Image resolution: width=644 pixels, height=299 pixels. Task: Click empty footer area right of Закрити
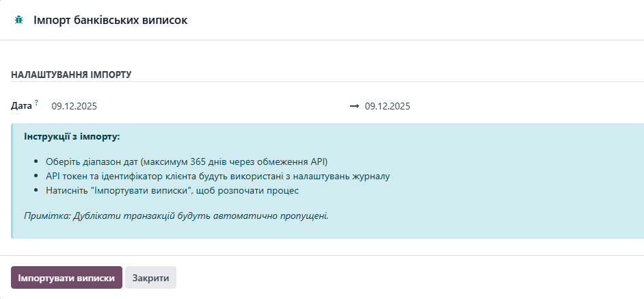410,278
